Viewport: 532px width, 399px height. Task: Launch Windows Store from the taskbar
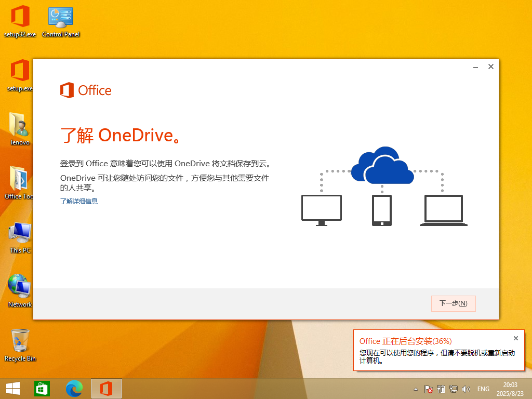coord(42,389)
